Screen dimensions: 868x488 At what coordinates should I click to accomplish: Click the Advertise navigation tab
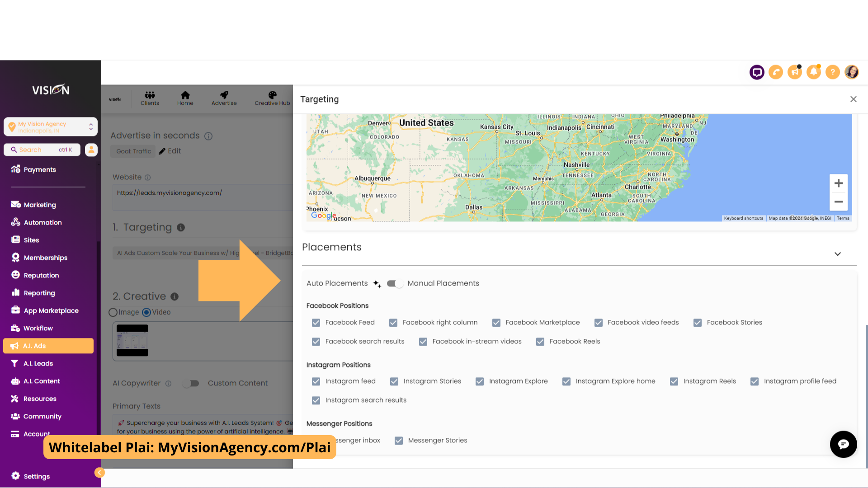coord(224,98)
